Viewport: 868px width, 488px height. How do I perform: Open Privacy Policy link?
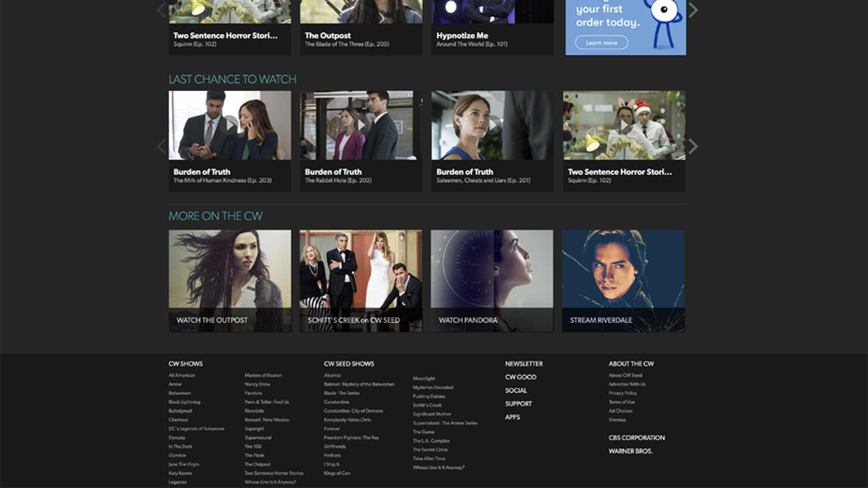[x=623, y=393]
